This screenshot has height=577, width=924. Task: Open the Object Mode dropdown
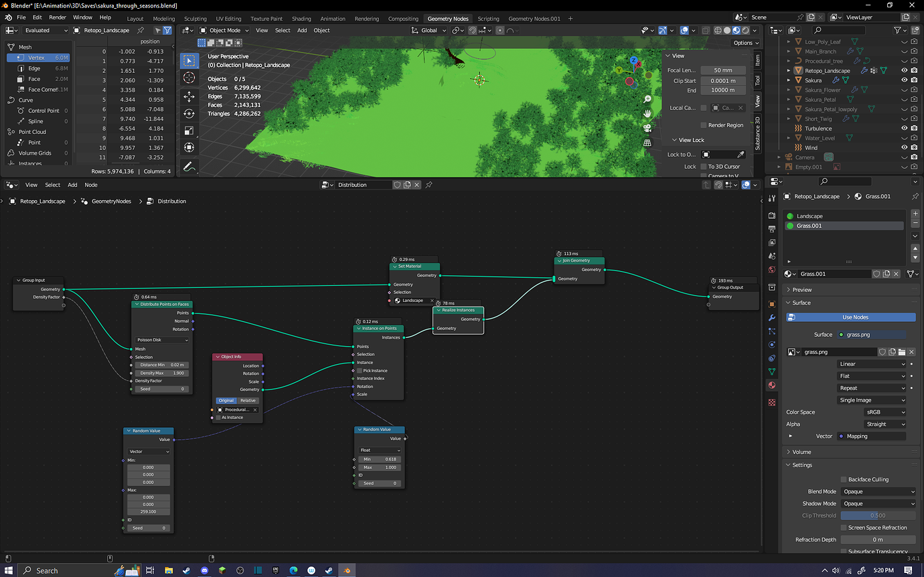(x=224, y=30)
